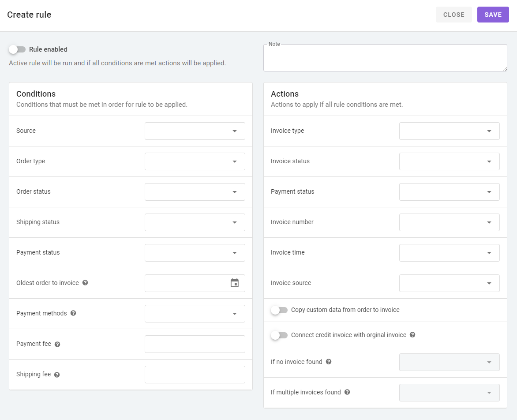Open the calendar picker for Oldest order to invoice

click(234, 283)
